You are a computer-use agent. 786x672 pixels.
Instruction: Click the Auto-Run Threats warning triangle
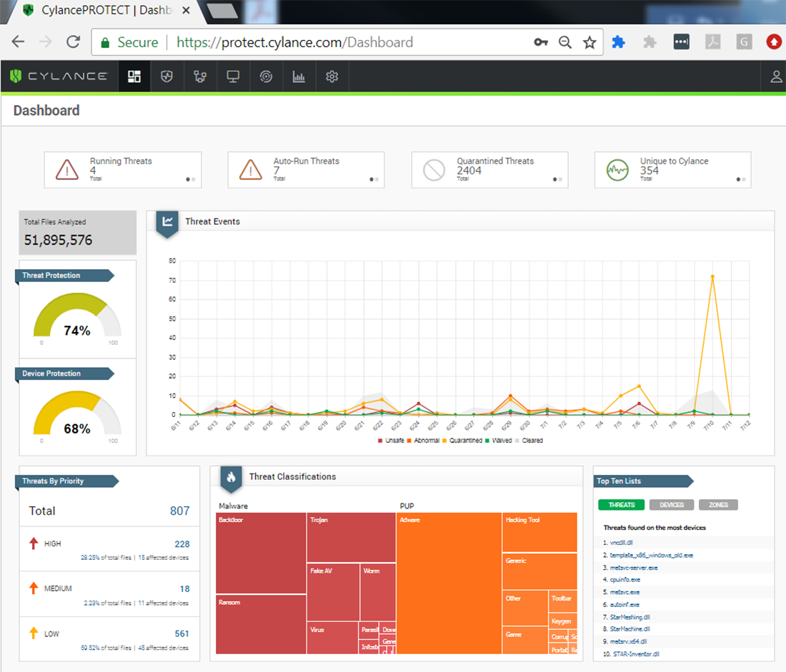[x=251, y=170]
